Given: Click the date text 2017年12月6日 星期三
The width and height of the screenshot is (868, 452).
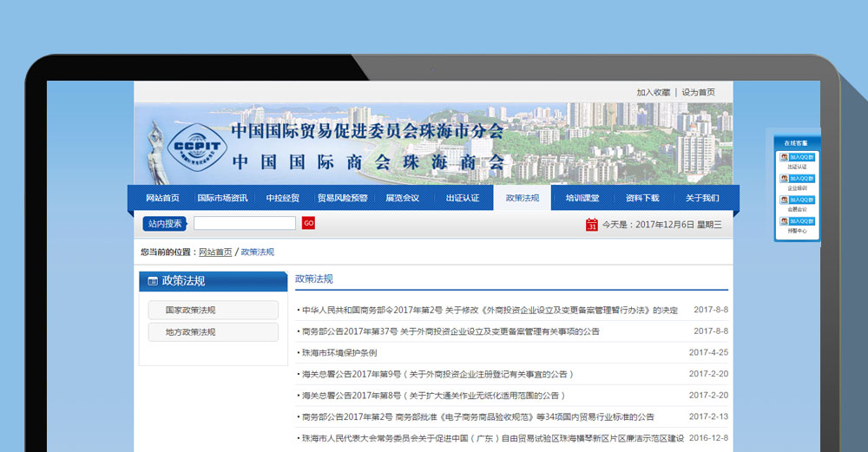Looking at the screenshot, I should (x=678, y=225).
